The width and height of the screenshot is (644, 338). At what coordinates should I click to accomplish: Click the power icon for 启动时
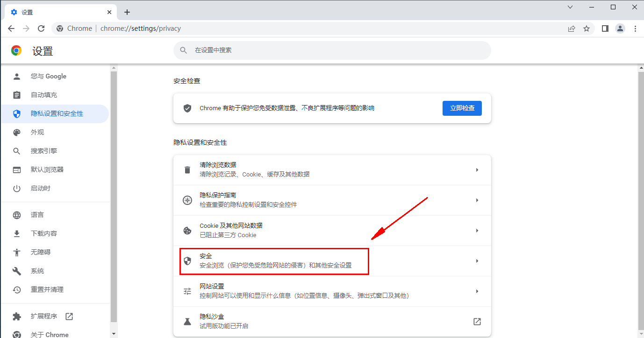(17, 188)
